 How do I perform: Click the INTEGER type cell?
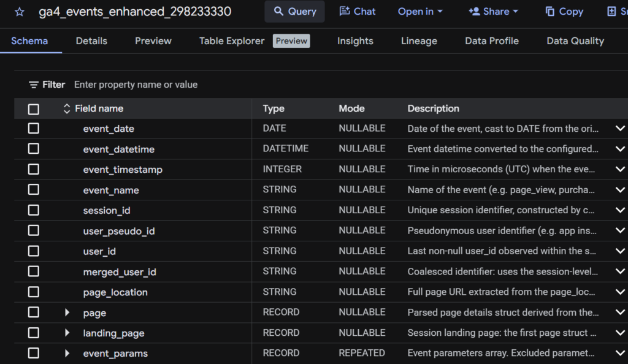coord(282,169)
